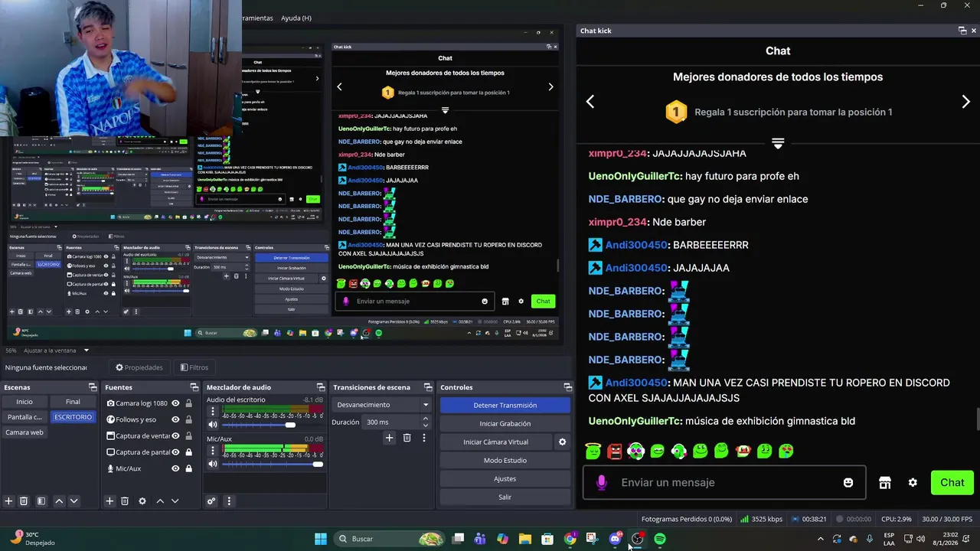This screenshot has width=980, height=551.
Task: Toggle visibility of Mic/Aux source
Action: pos(175,468)
